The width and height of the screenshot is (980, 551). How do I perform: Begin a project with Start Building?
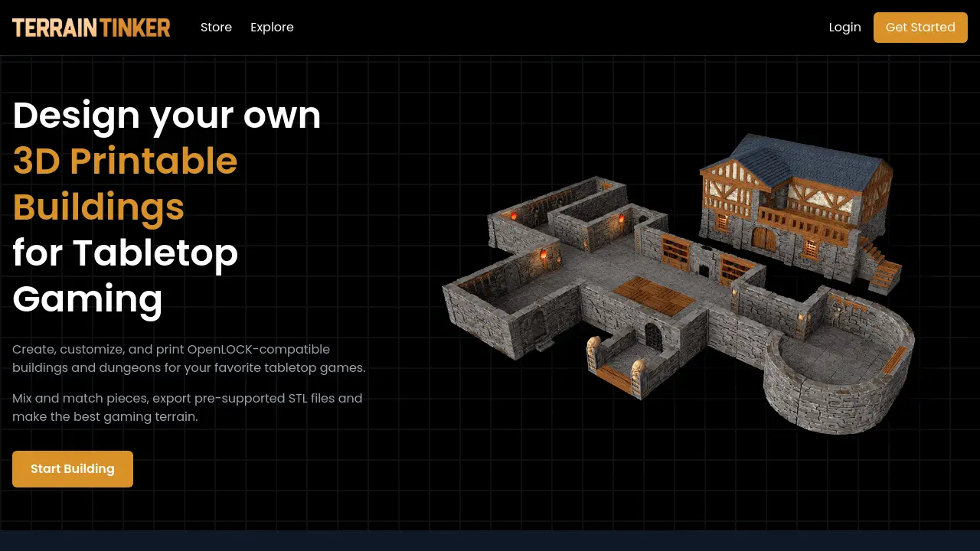(x=72, y=468)
